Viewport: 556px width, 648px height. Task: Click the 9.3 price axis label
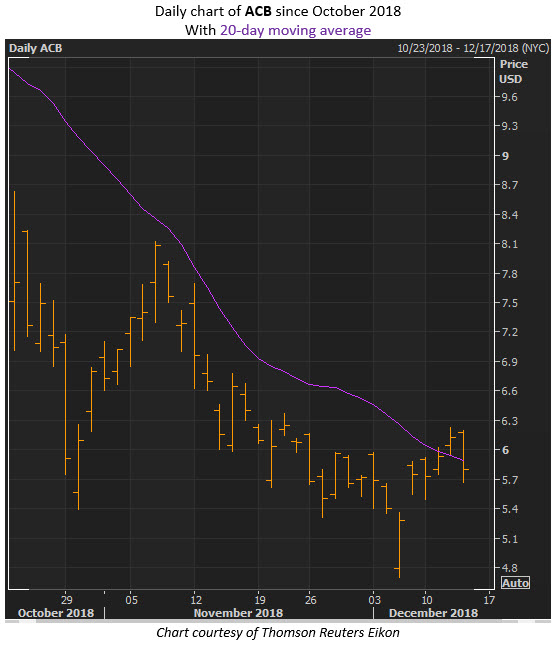click(x=509, y=126)
